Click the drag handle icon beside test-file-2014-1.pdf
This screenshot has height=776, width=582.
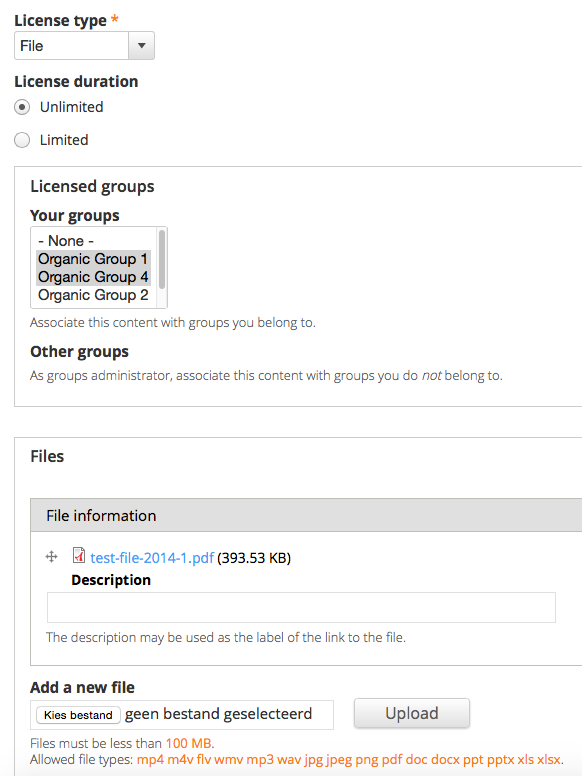[51, 557]
